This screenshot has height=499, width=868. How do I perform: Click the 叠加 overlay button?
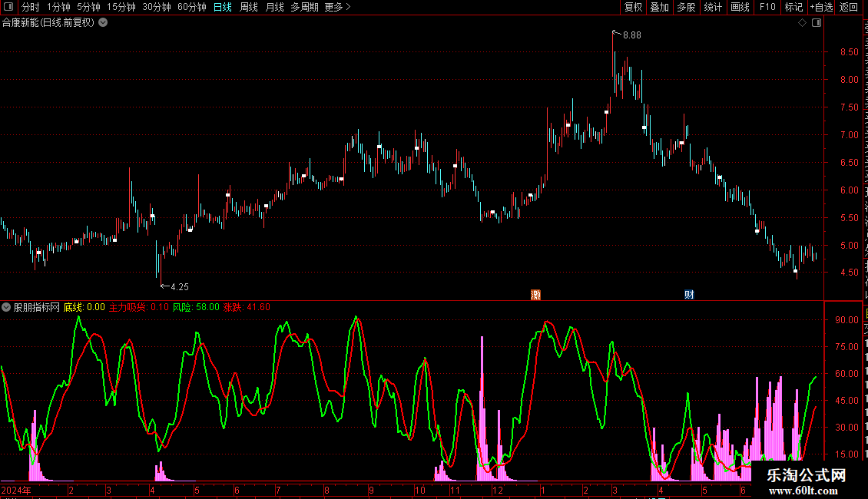[659, 7]
